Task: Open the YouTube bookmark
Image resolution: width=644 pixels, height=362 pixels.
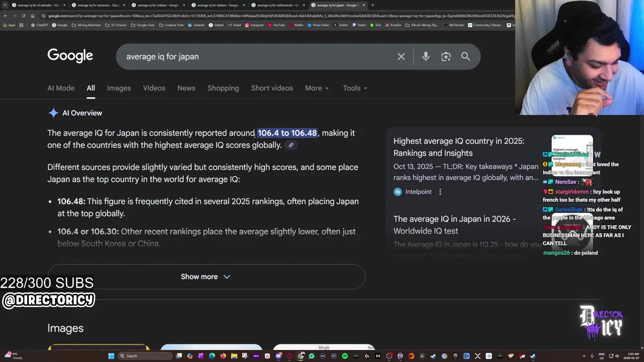Action: 277,25
